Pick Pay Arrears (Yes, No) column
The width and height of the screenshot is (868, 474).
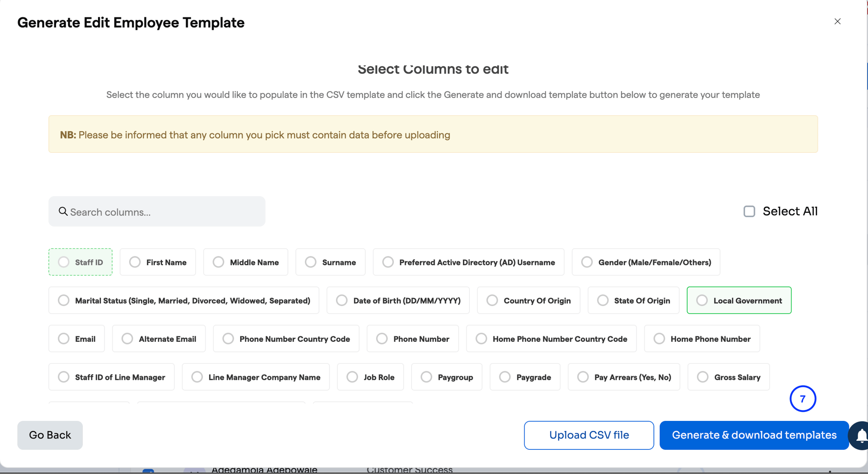click(x=624, y=377)
